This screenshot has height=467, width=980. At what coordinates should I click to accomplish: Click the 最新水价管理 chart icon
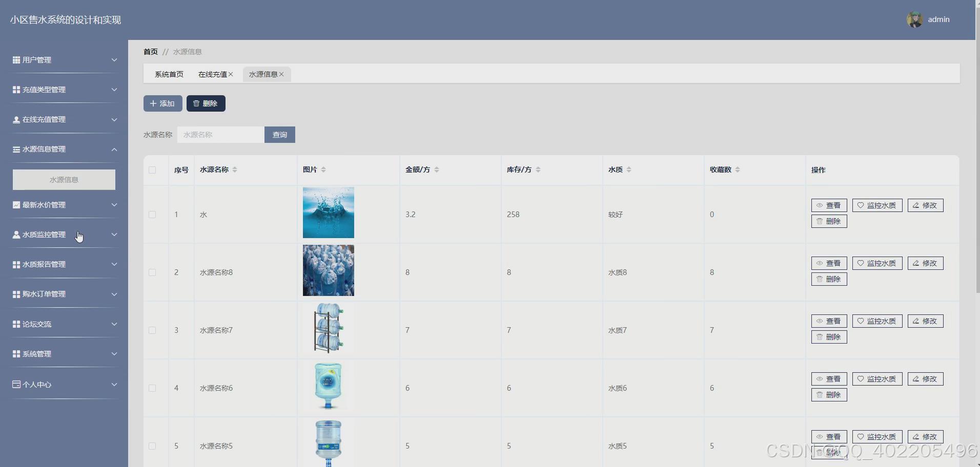16,205
